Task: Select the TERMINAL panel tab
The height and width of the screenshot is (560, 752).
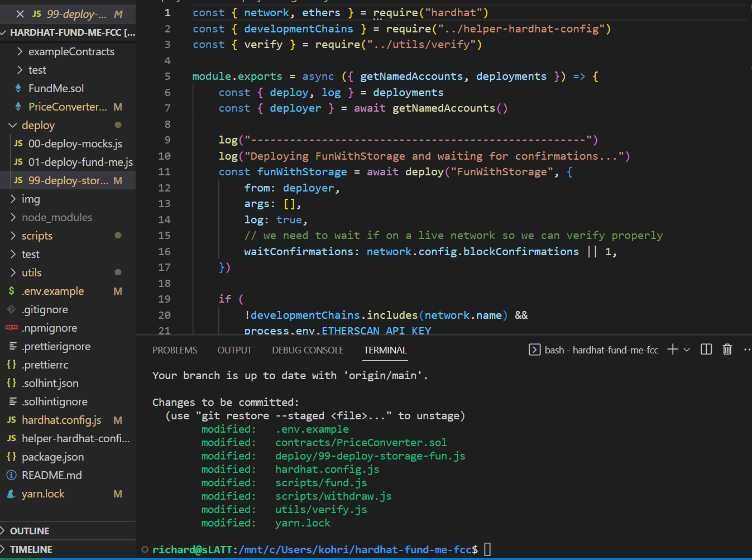Action: pos(385,350)
